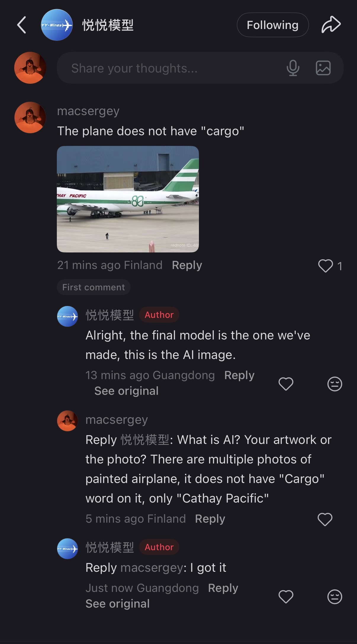Expand original text of "AI image" reply
This screenshot has height=644, width=357.
click(126, 391)
